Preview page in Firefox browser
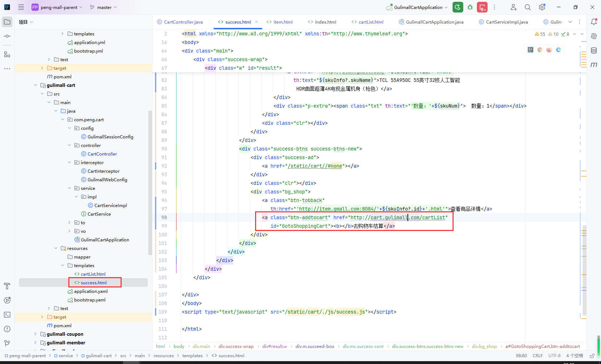This screenshot has height=364, width=601. click(549, 50)
